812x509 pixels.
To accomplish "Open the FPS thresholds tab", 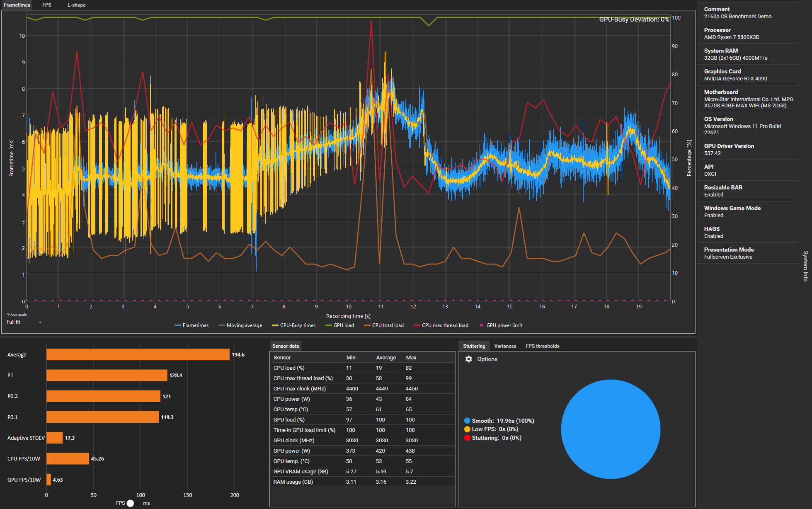I will pyautogui.click(x=542, y=346).
